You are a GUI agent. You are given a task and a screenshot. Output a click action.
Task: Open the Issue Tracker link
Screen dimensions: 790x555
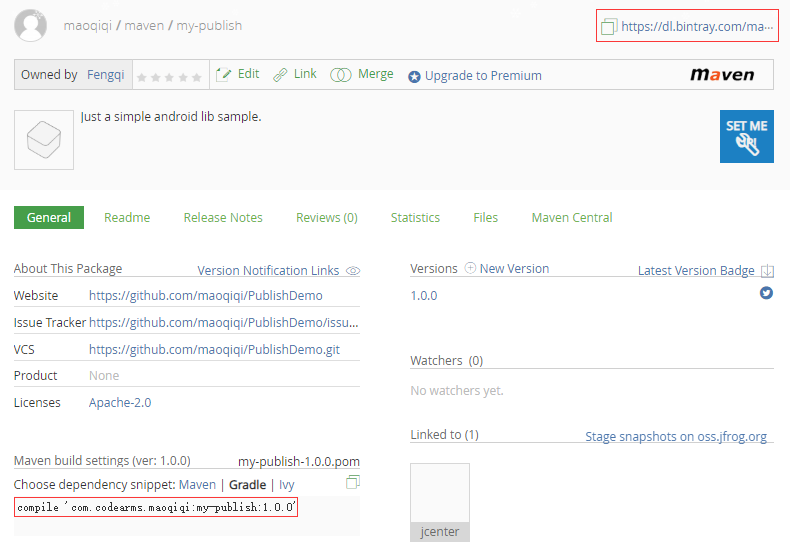(224, 322)
